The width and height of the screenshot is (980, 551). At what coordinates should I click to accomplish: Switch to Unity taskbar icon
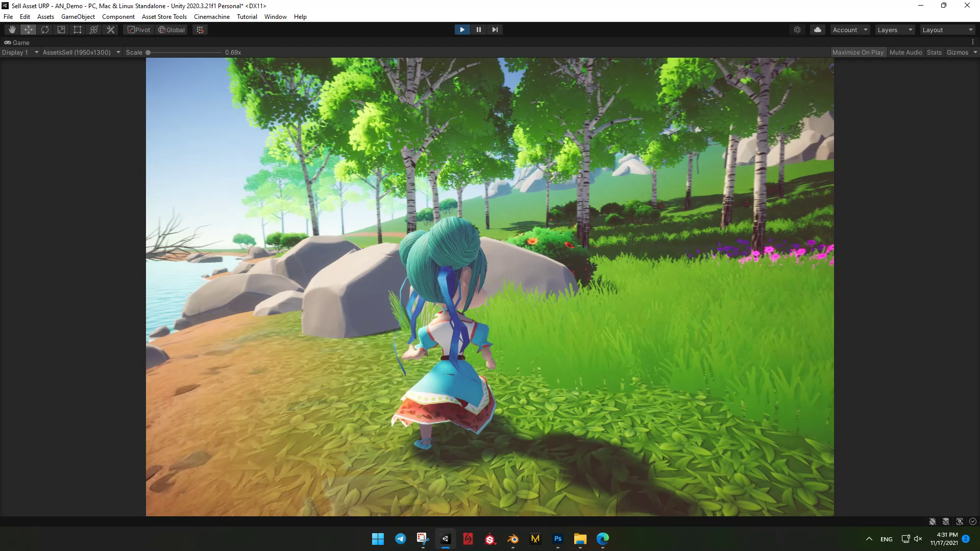[446, 539]
